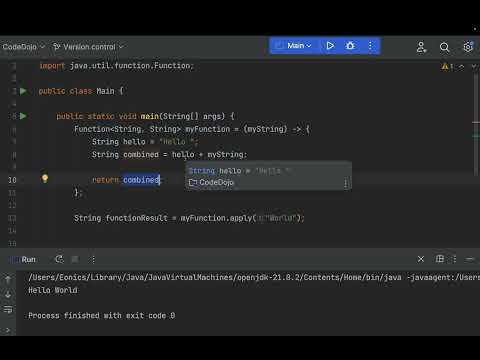The image size is (480, 360).
Task: Open popup options in hello definition tooltip
Action: 346,183
